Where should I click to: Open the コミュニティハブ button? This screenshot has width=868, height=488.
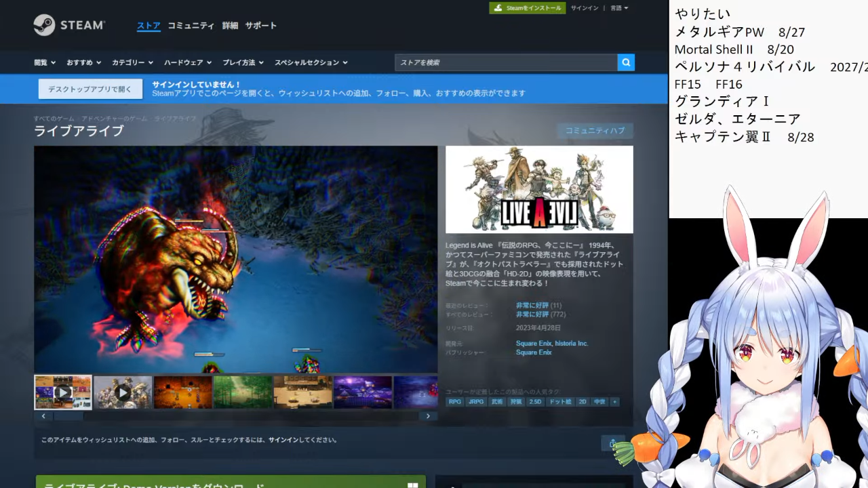(x=595, y=131)
